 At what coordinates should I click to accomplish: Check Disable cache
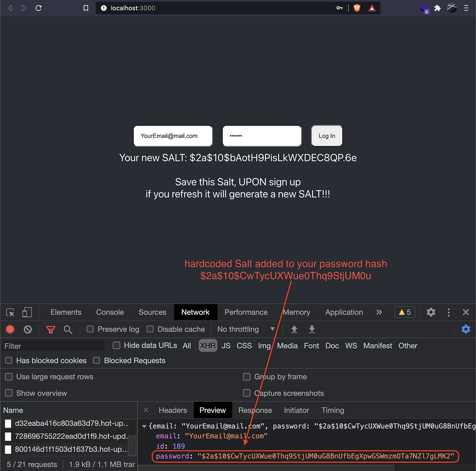(x=150, y=329)
